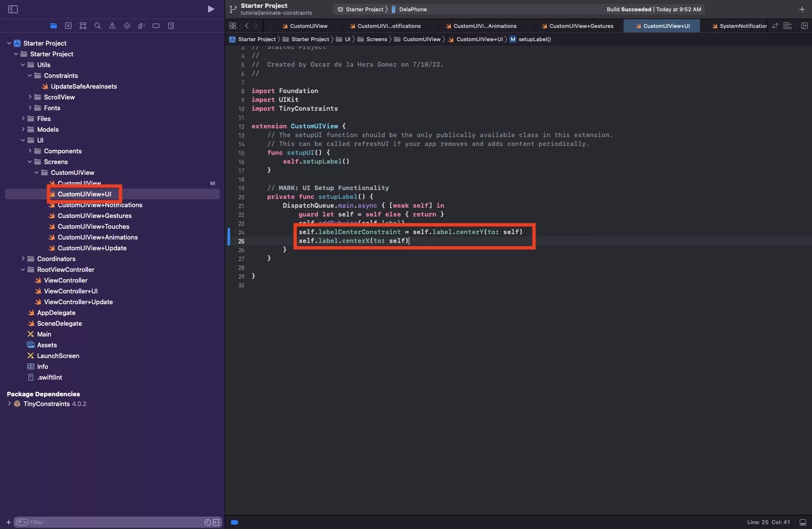
Task: Switch to CustomUIView+Gestures tab
Action: pyautogui.click(x=577, y=26)
